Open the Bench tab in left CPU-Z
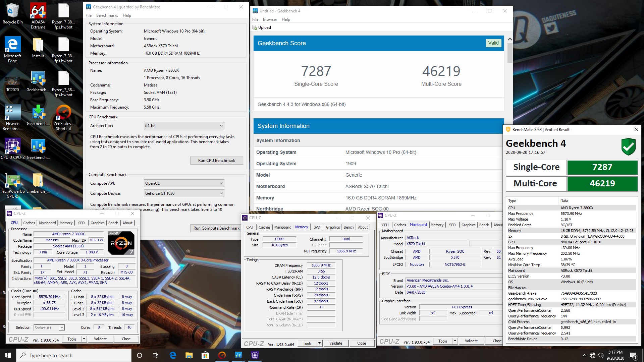Screen dimensions: 644x362 click(113, 223)
